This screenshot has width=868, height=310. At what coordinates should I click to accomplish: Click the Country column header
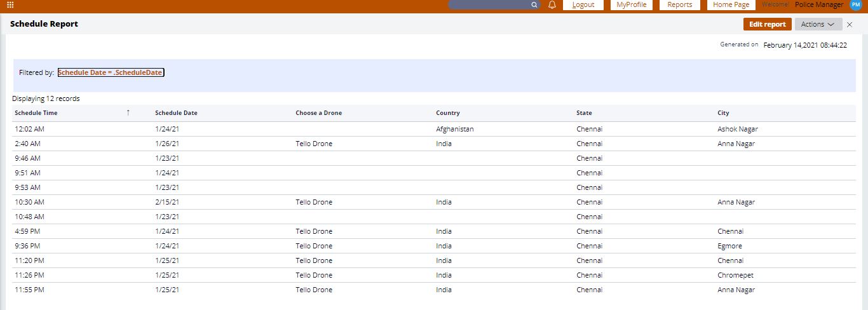point(448,113)
